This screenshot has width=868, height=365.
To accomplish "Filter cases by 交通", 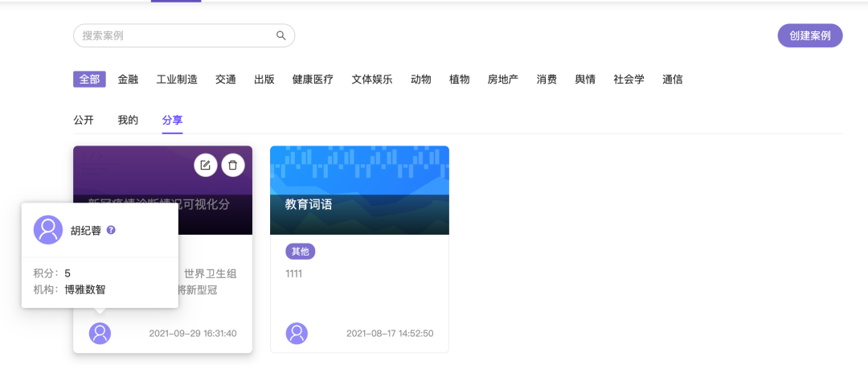I will 226,80.
